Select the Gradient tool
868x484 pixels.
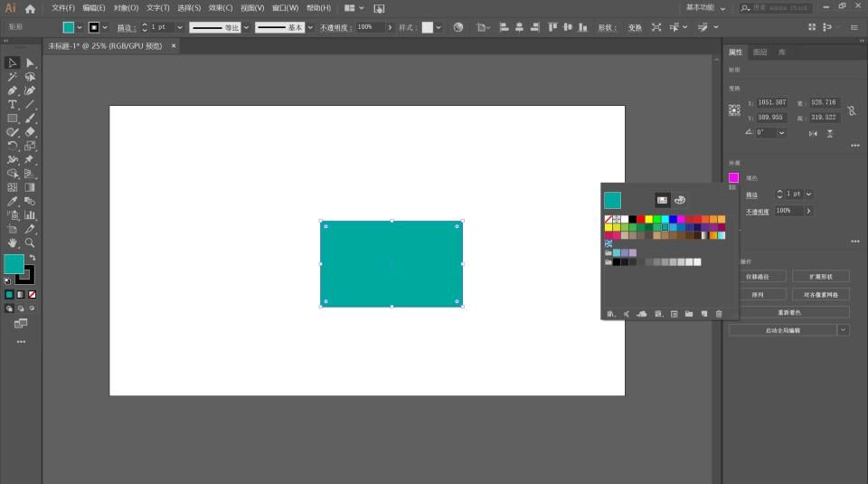[x=30, y=187]
